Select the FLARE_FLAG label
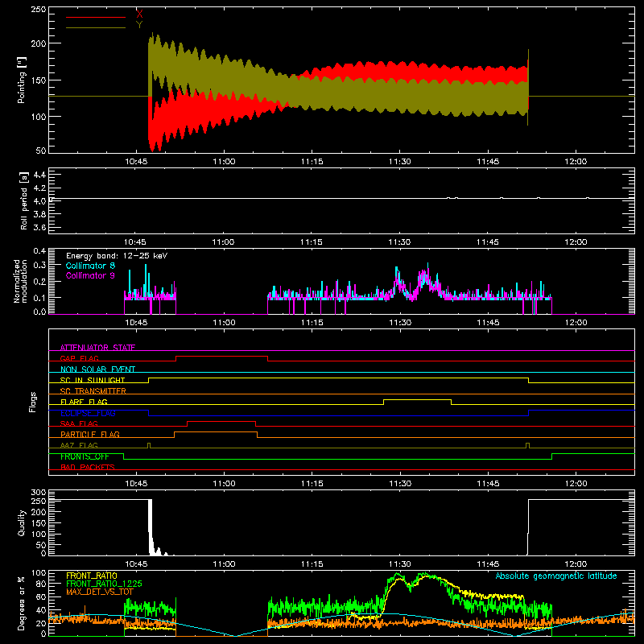 [84, 402]
